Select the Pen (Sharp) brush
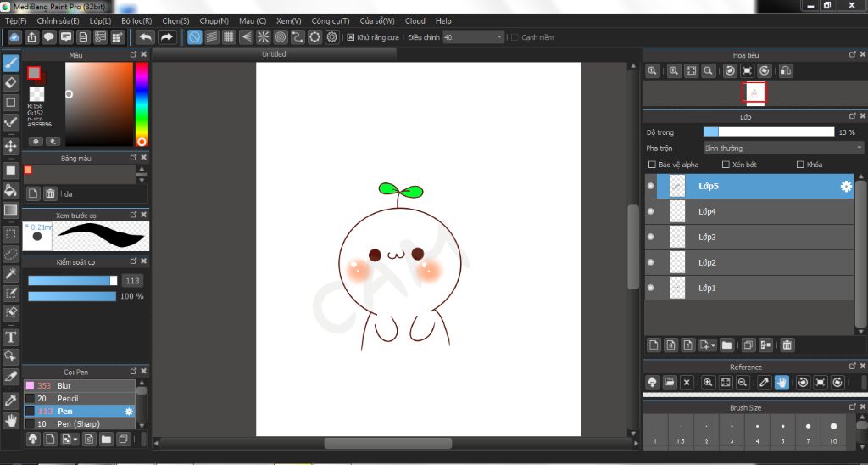This screenshot has width=868, height=465. pyautogui.click(x=80, y=423)
